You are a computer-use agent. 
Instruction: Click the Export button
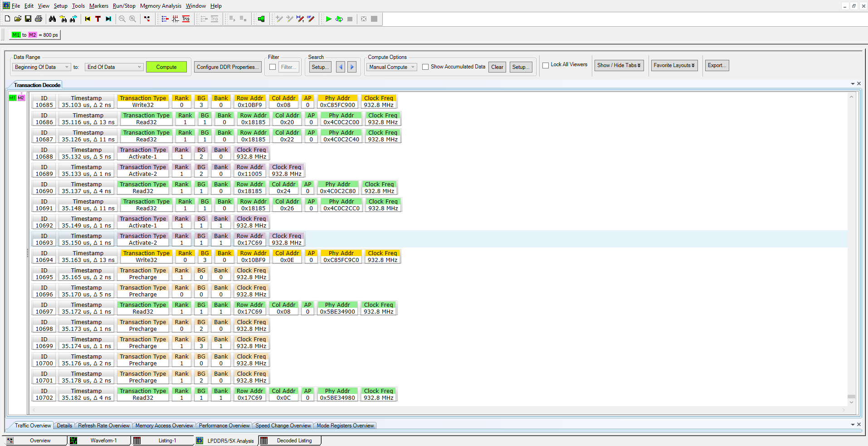pos(717,65)
